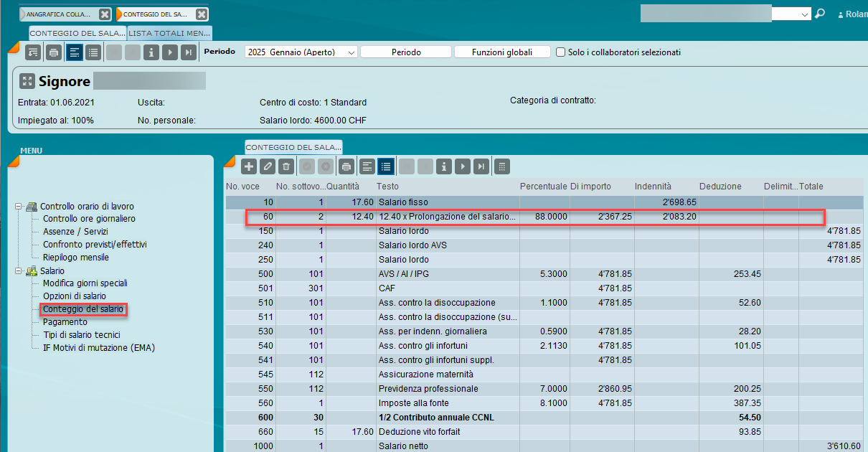This screenshot has width=868, height=452.
Task: Click the search magnifier icon at top
Action: (x=821, y=14)
